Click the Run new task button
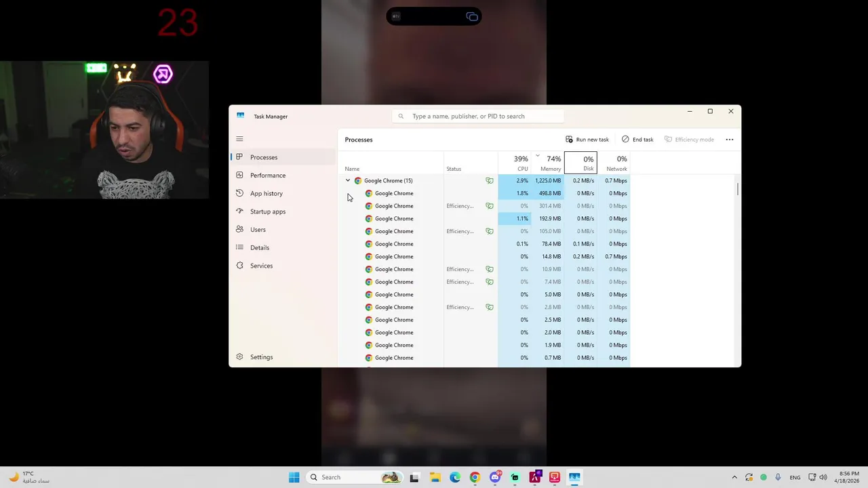 (x=587, y=140)
